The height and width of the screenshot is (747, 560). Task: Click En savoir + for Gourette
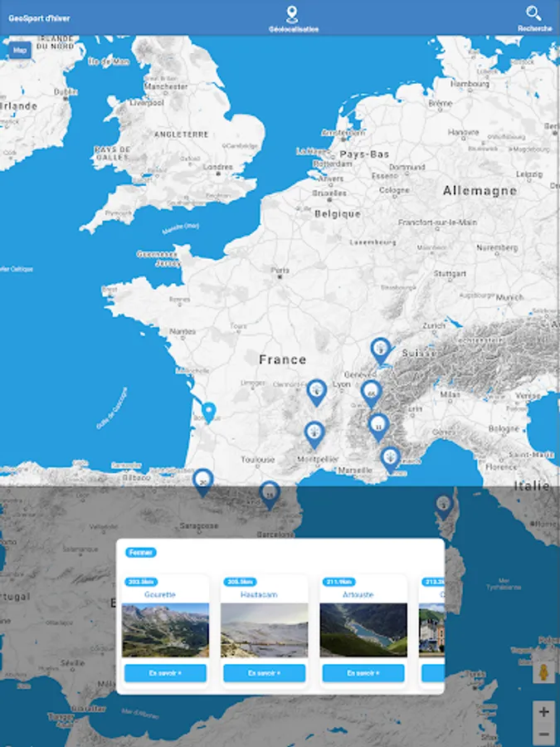[x=165, y=673]
